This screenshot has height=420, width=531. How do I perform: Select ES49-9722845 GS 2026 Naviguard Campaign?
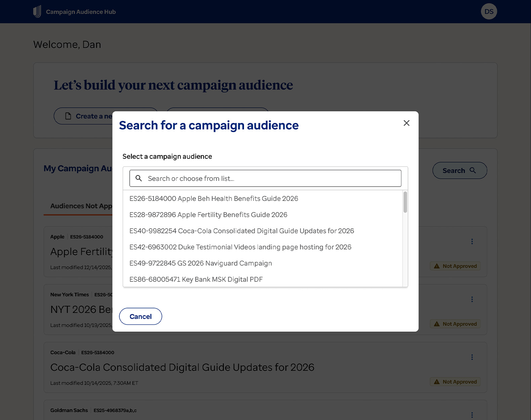tap(262, 263)
